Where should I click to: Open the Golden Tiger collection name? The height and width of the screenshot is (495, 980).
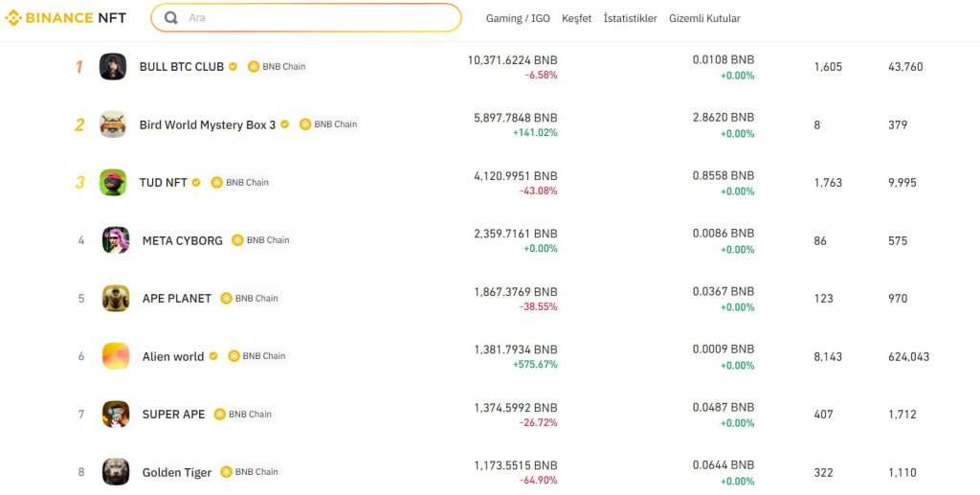pyautogui.click(x=177, y=473)
